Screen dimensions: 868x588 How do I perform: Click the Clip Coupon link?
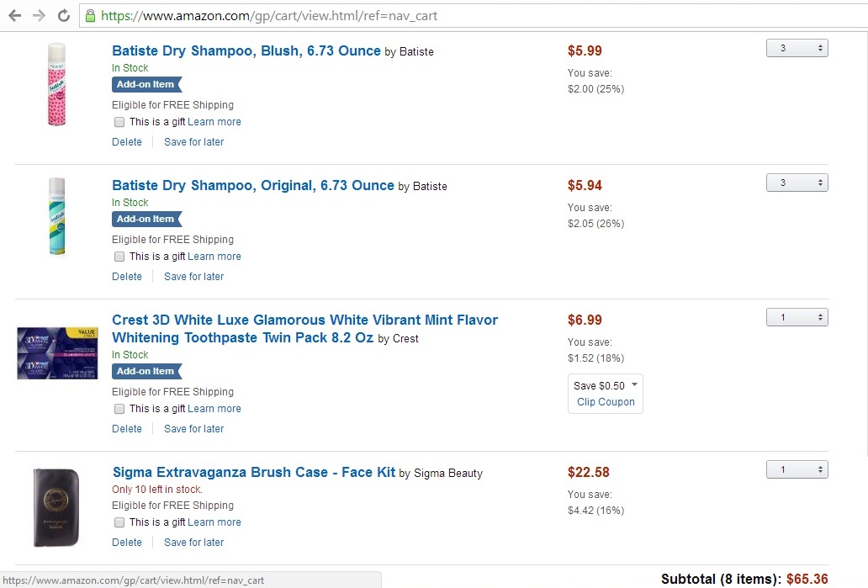606,402
